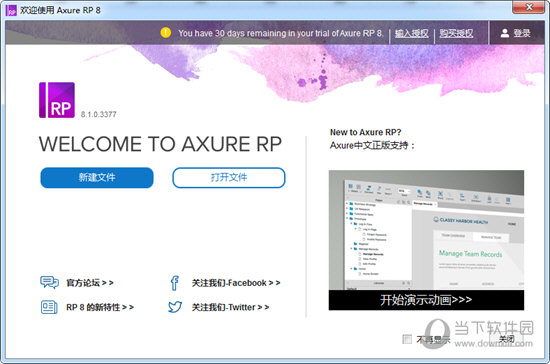This screenshot has width=550, height=364.
Task: Open the 购买授权 link
Action: coord(456,33)
